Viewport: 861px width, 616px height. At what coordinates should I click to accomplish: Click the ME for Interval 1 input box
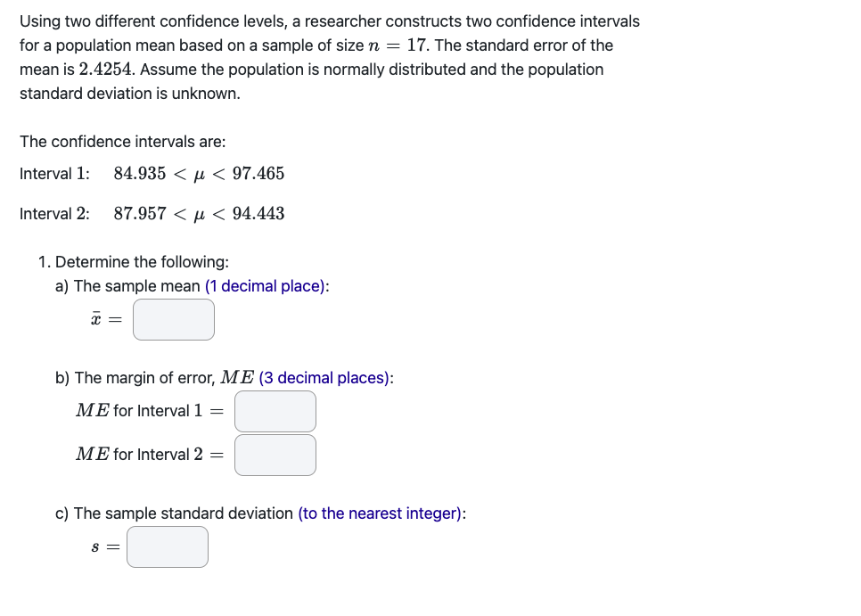pos(275,411)
